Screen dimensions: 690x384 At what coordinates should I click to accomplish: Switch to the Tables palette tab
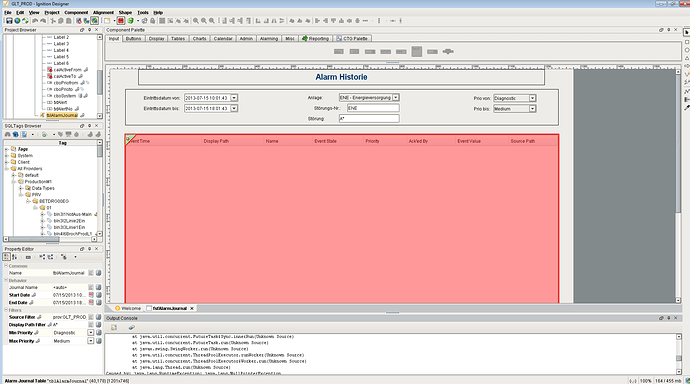pos(178,39)
